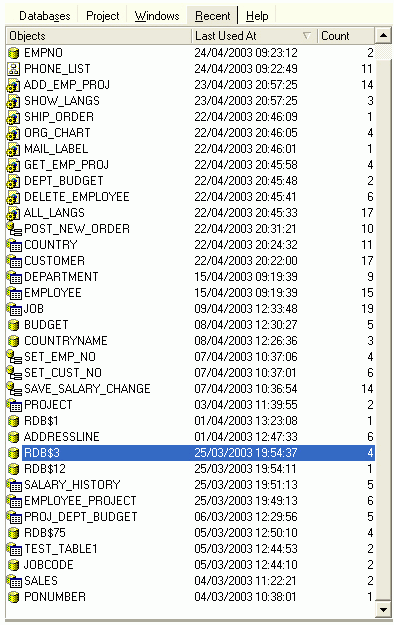Select the EMPLOYEE_PROJECT object name
This screenshot has height=625, width=394.
[80, 501]
